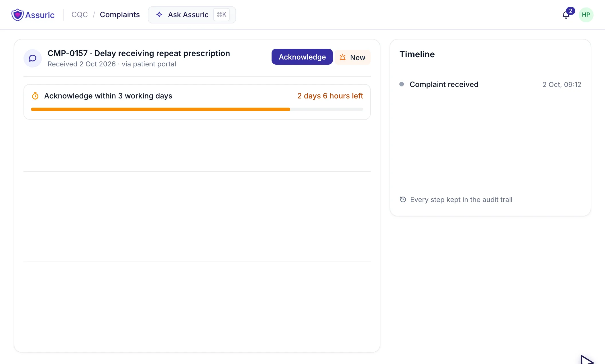605x364 pixels.
Task: Click the Timeline heading
Action: pyautogui.click(x=417, y=54)
